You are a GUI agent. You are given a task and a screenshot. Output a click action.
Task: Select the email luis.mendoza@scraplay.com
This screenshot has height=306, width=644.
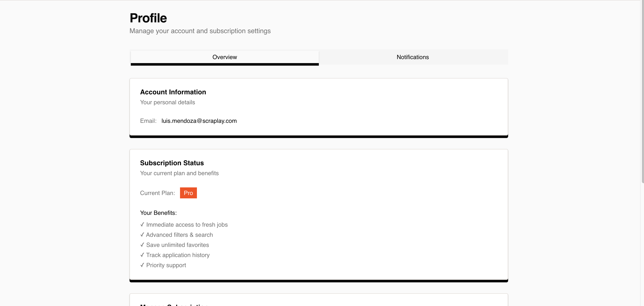pyautogui.click(x=199, y=121)
